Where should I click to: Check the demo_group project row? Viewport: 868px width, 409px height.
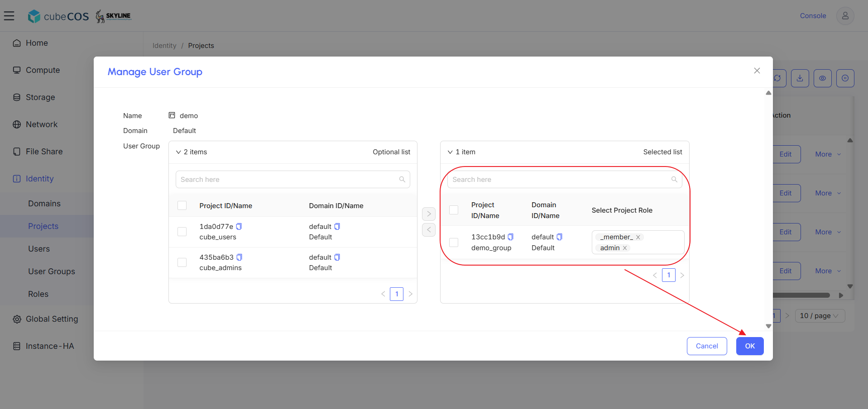click(x=454, y=243)
